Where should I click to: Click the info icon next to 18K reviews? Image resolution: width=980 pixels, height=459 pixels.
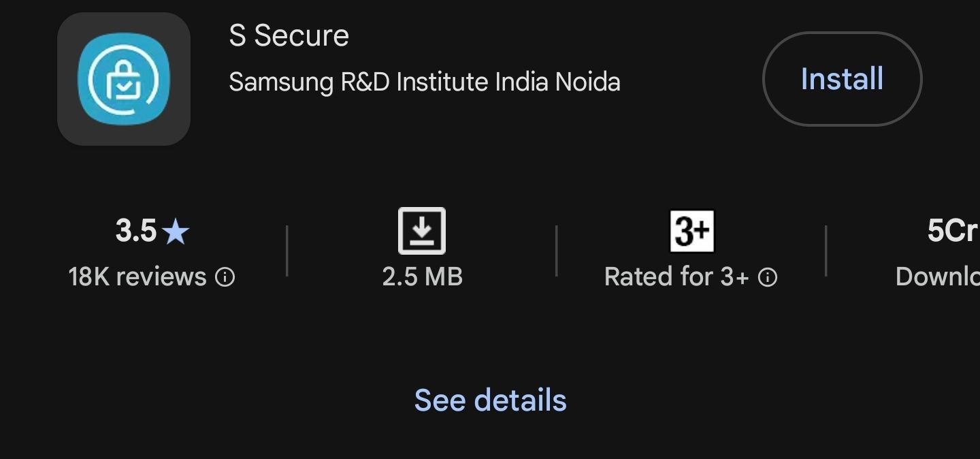pos(227,276)
